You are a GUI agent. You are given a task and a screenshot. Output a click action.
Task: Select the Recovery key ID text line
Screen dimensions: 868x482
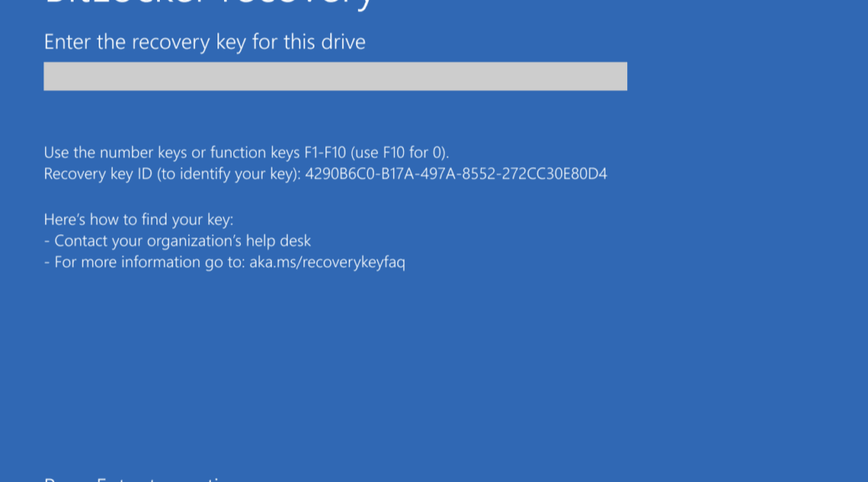pos(326,173)
